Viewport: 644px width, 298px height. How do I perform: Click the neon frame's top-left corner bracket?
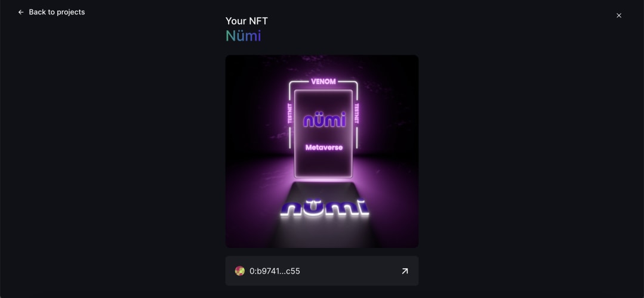coord(292,85)
